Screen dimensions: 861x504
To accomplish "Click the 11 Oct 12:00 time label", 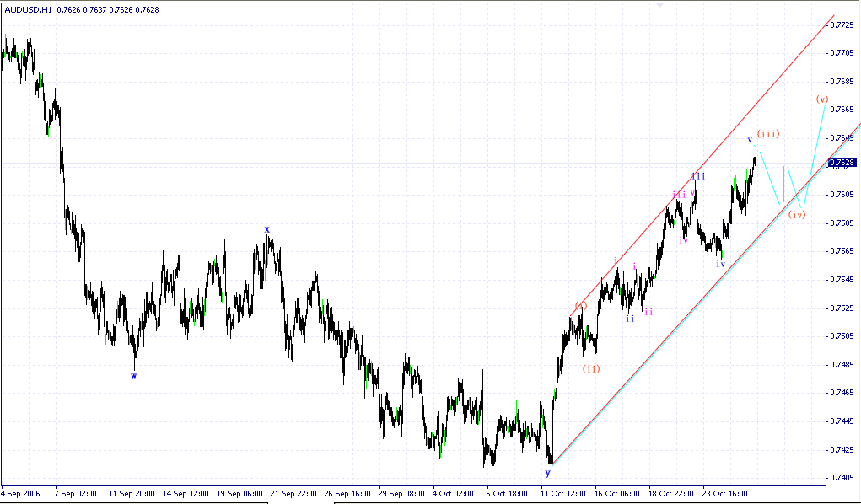I will click(x=563, y=494).
